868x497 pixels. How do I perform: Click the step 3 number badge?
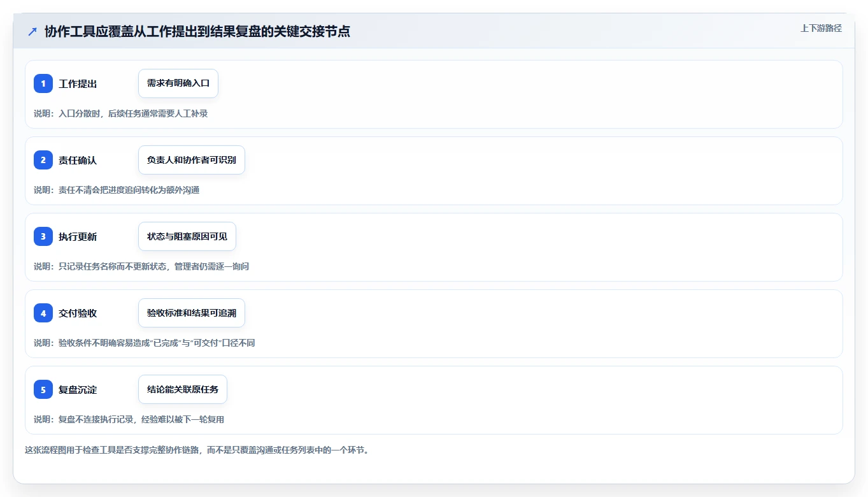coord(43,236)
